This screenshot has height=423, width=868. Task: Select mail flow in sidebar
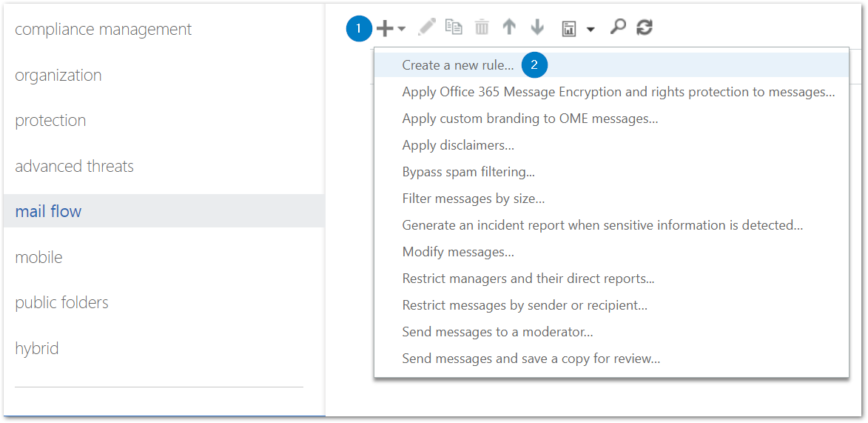pos(164,210)
